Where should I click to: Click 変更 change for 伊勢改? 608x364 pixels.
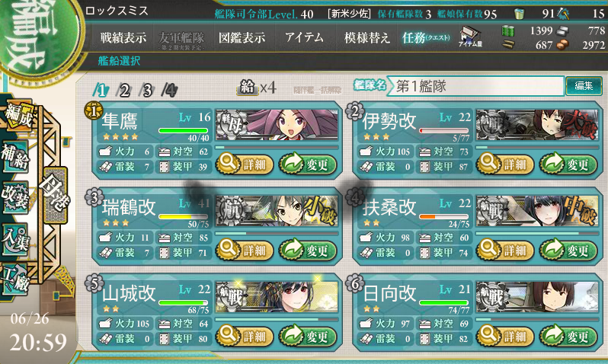[x=568, y=164]
